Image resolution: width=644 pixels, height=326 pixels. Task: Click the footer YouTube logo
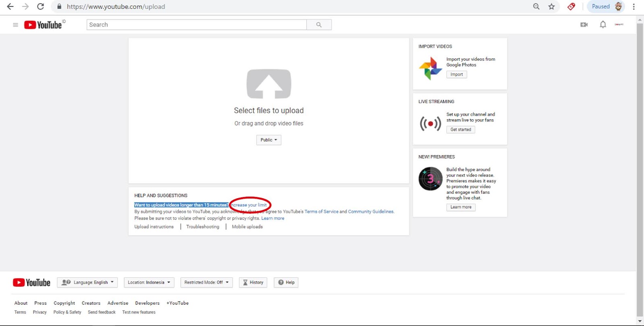point(32,282)
